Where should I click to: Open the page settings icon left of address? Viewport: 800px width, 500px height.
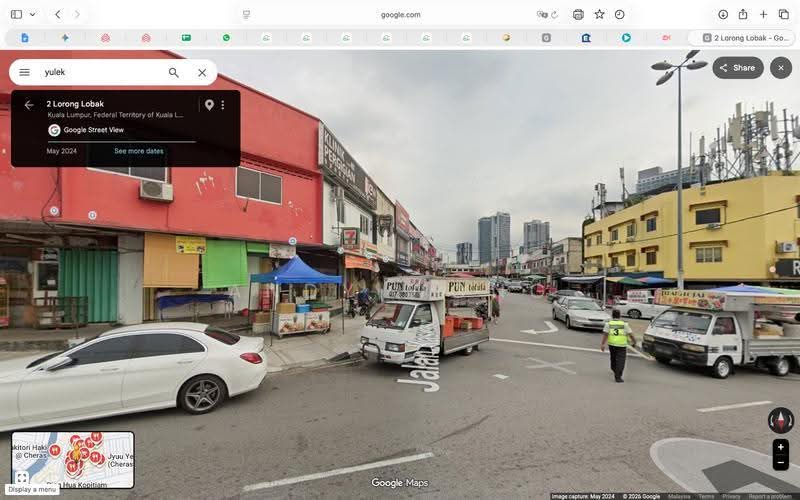coord(246,15)
